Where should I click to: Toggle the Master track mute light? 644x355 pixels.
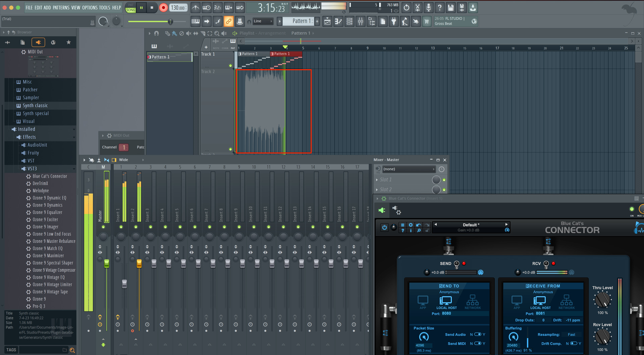point(103,227)
